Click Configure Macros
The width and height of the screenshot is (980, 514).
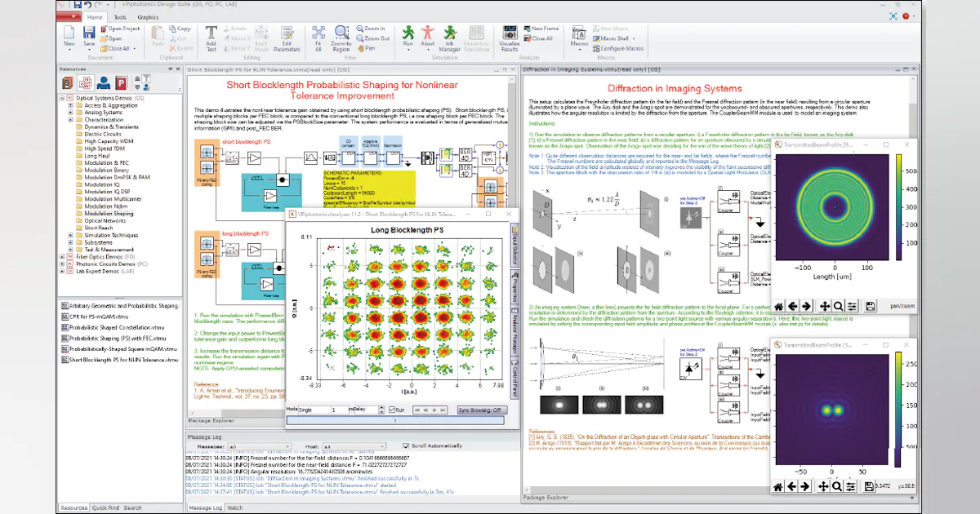[x=618, y=48]
